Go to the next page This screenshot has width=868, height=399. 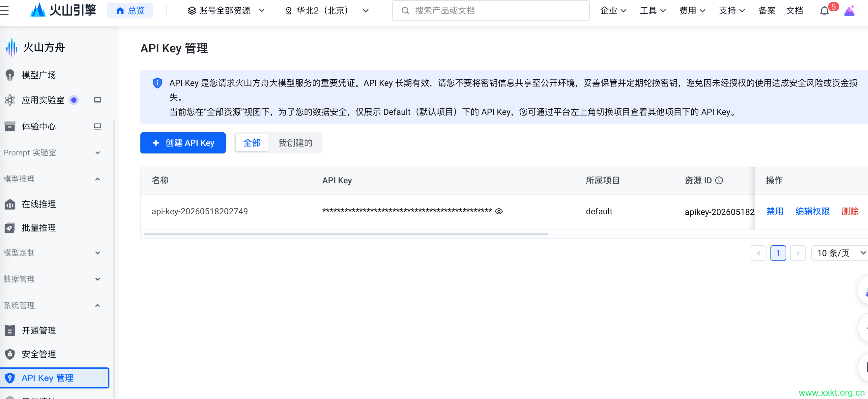[x=798, y=253]
